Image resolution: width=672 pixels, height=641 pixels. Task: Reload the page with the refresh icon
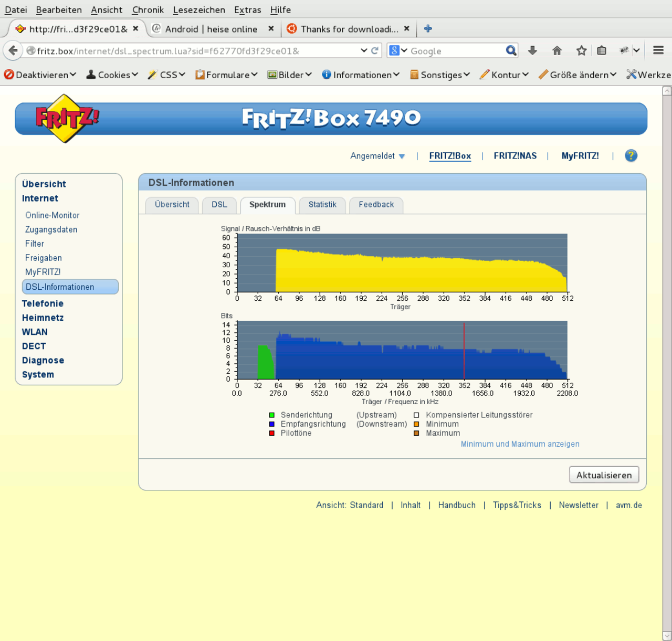coord(375,51)
